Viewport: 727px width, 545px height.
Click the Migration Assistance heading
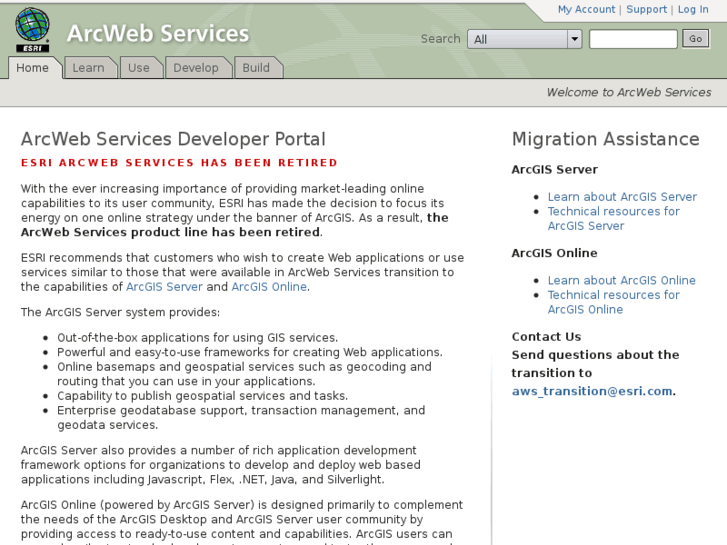tap(606, 139)
